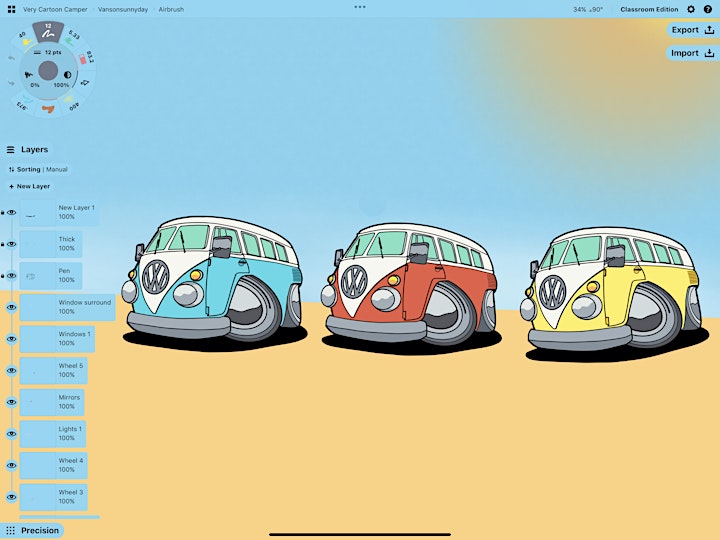Image resolution: width=720 pixels, height=540 pixels.
Task: Change layer Sorting from Manual
Action: (38, 169)
